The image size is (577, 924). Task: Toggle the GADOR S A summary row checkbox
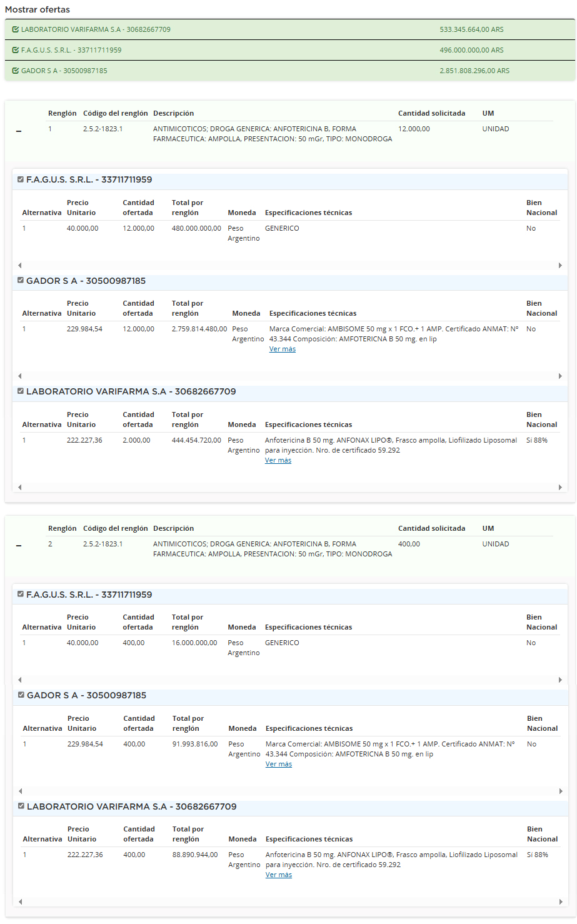[x=16, y=71]
